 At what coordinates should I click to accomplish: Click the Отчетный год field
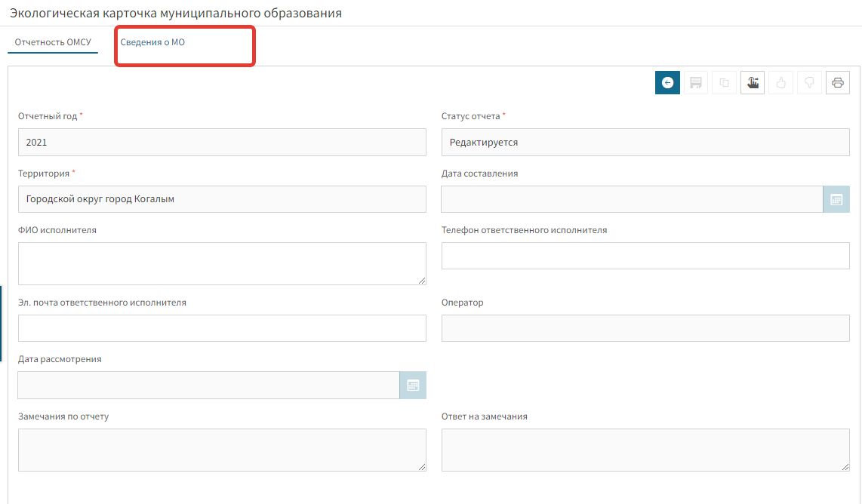tap(222, 143)
